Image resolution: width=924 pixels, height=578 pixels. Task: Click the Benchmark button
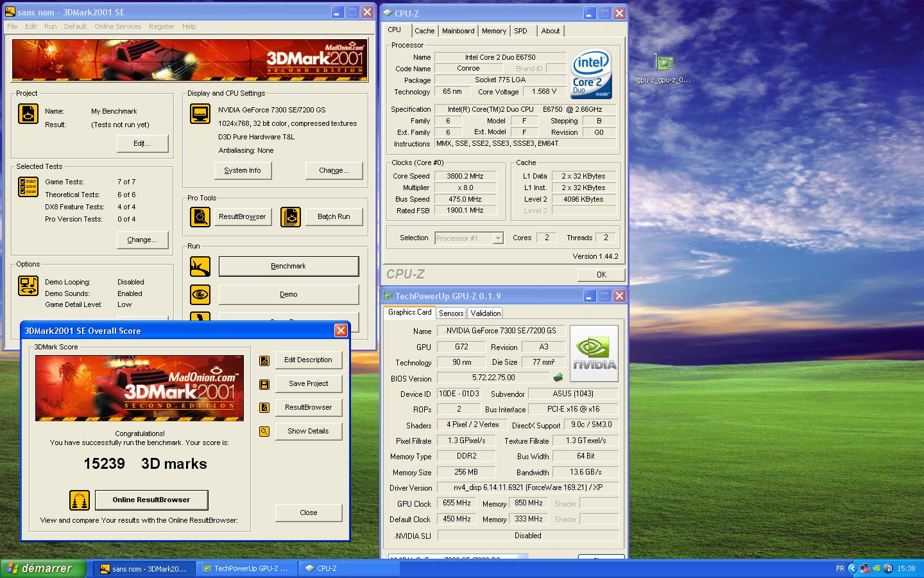[289, 266]
